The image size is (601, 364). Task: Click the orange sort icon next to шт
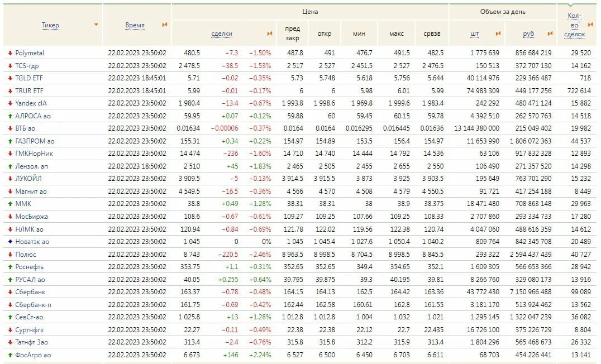(x=498, y=33)
